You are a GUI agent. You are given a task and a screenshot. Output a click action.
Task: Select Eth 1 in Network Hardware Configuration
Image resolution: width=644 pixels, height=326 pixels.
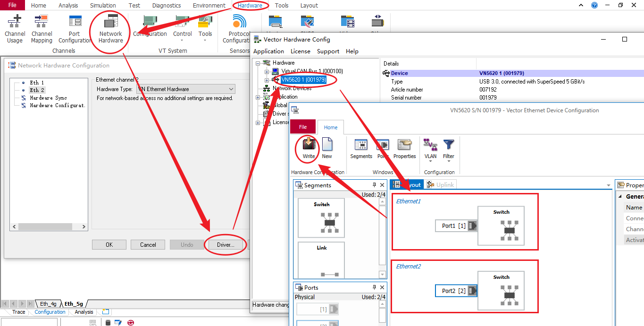(37, 83)
